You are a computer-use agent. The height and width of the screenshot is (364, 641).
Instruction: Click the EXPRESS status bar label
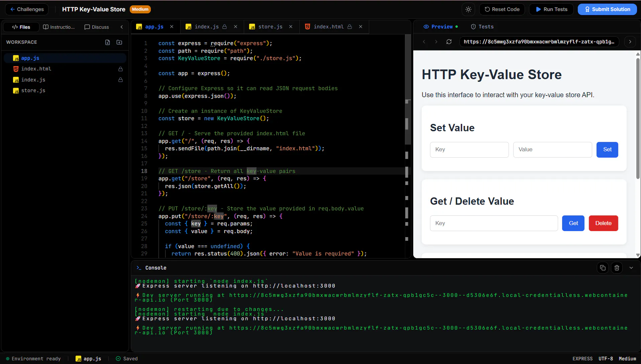pyautogui.click(x=582, y=359)
